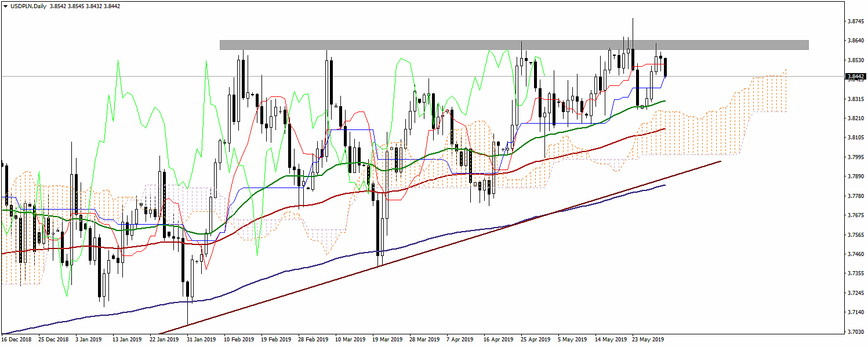The width and height of the screenshot is (868, 346).
Task: Click the 10 Mar 2019 date label
Action: (x=350, y=339)
